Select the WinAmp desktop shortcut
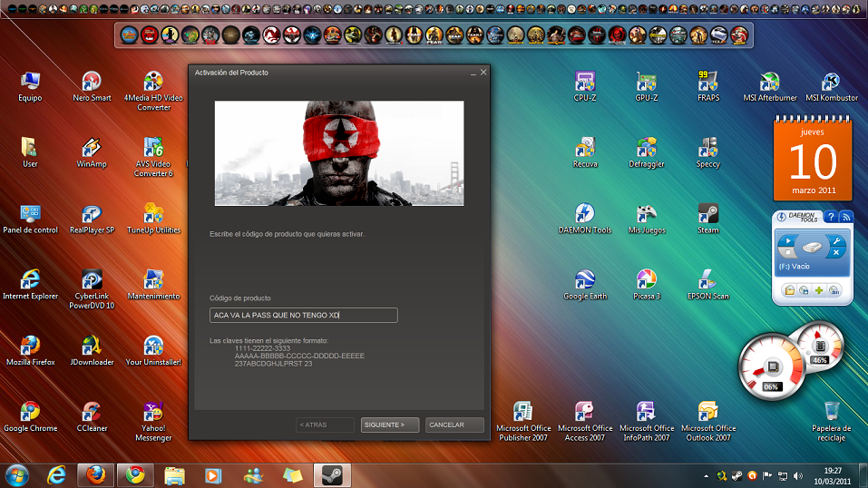868x488 pixels. (92, 153)
